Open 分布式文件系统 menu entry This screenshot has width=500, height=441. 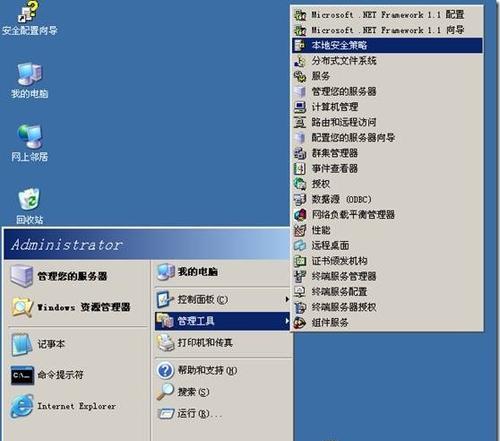click(387, 61)
